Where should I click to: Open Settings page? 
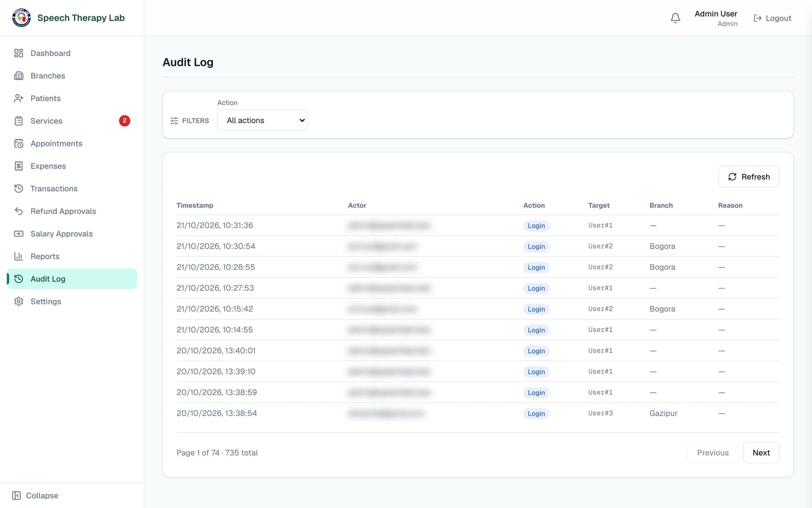point(72,302)
